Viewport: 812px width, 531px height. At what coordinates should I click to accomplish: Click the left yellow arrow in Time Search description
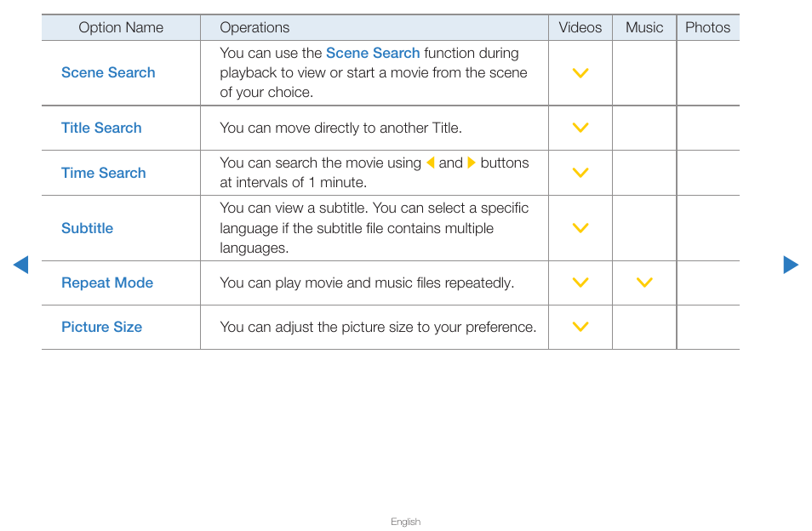[x=431, y=163]
